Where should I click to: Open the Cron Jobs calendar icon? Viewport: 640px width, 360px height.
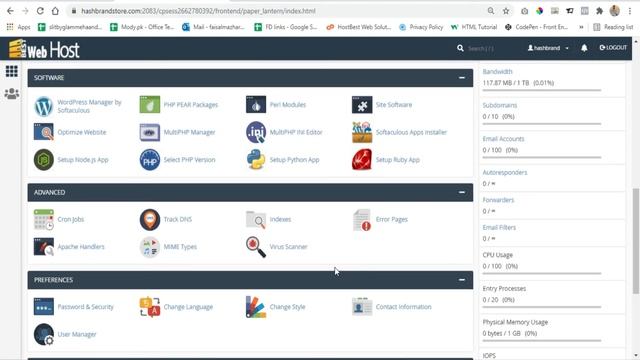click(x=44, y=220)
